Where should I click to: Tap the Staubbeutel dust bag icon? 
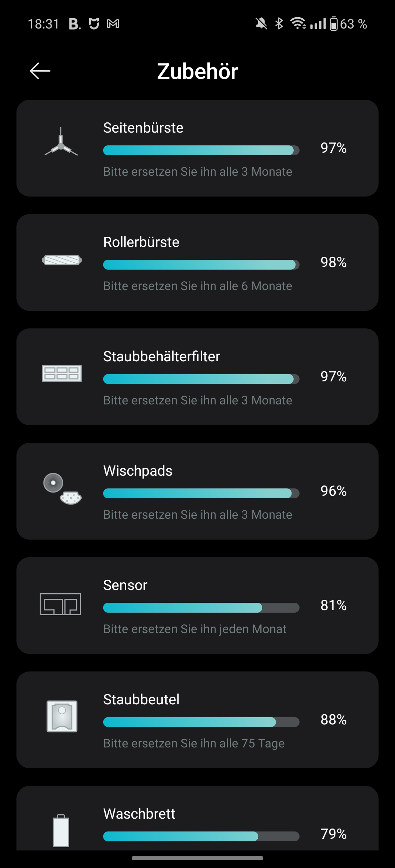(x=62, y=716)
